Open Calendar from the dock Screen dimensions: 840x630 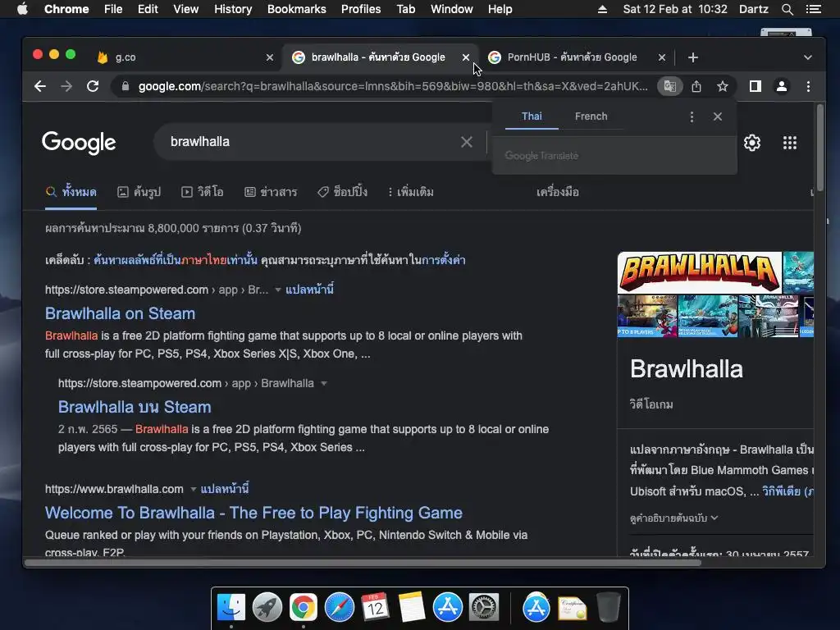pos(375,608)
